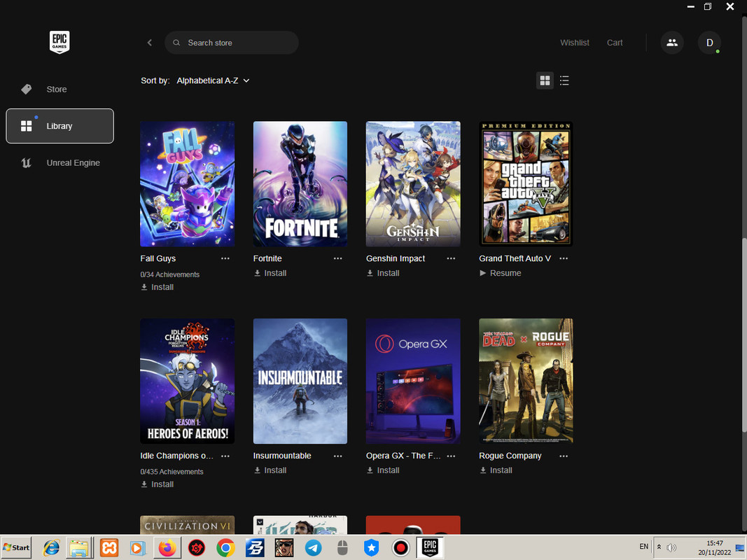Viewport: 747px width, 560px height.
Task: Install Fall Guys
Action: pyautogui.click(x=158, y=287)
